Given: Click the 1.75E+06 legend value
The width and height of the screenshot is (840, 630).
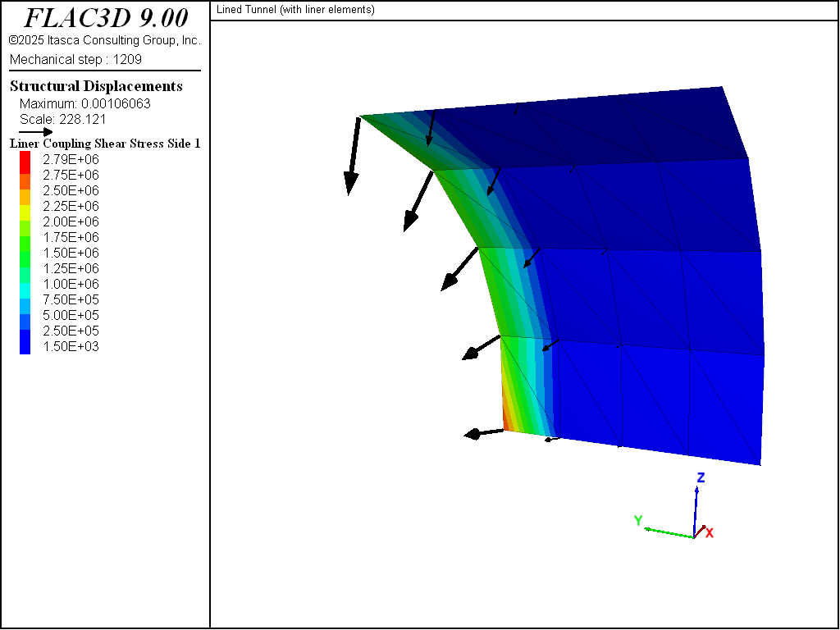Looking at the screenshot, I should pyautogui.click(x=71, y=237).
